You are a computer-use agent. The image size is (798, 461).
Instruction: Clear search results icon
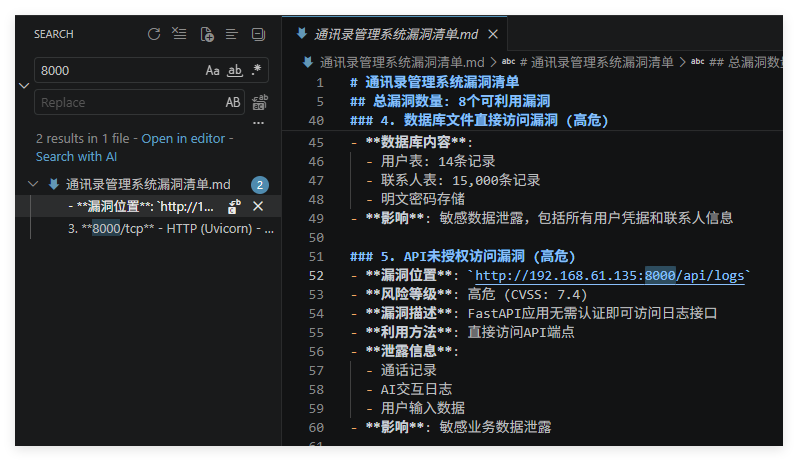pyautogui.click(x=179, y=34)
